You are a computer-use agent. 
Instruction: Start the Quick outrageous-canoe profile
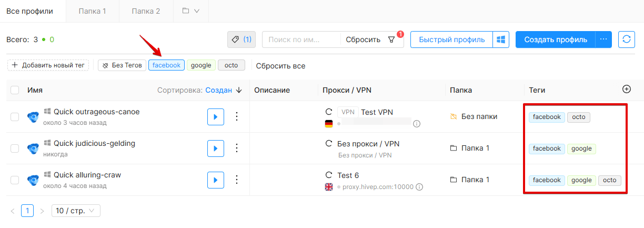(216, 117)
